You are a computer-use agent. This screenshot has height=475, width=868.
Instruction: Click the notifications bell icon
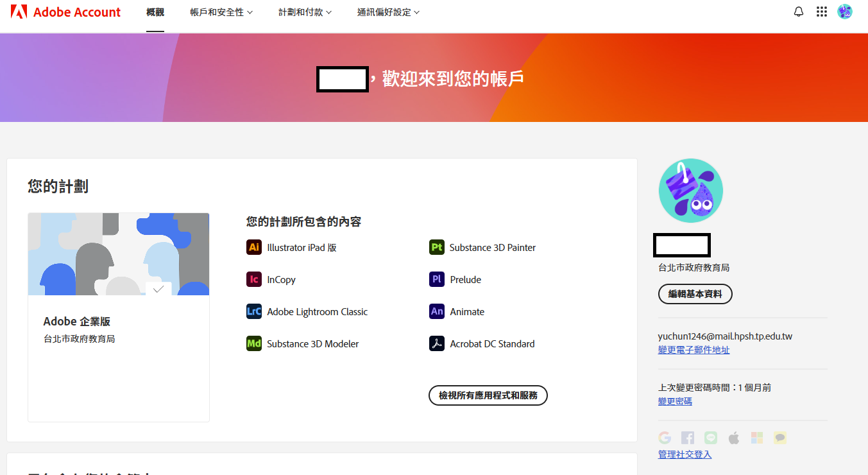[x=799, y=12]
